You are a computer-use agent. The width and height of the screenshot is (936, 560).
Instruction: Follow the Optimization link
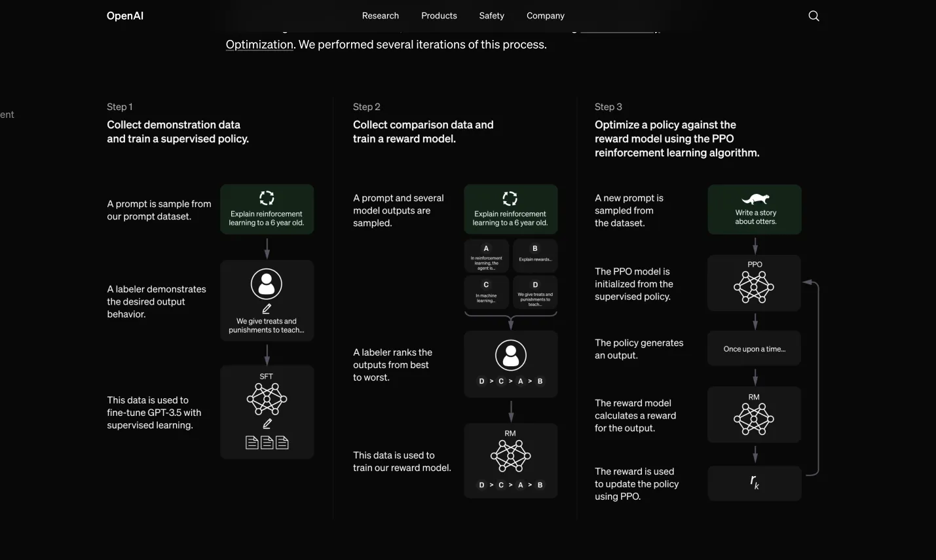pyautogui.click(x=259, y=45)
